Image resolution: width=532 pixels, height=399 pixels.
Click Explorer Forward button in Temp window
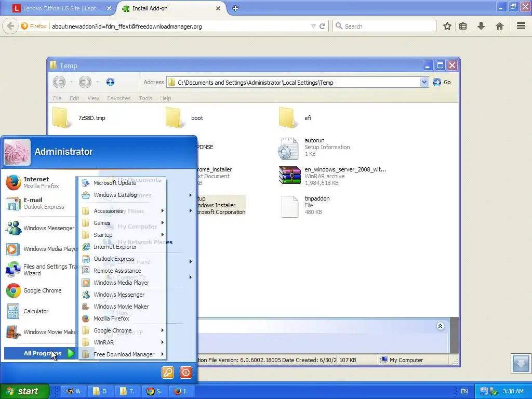click(85, 82)
